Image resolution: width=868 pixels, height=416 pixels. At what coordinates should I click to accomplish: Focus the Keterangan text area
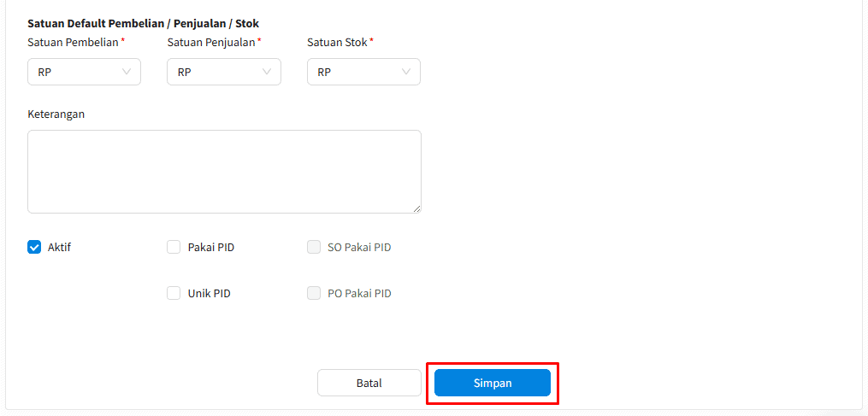click(224, 172)
